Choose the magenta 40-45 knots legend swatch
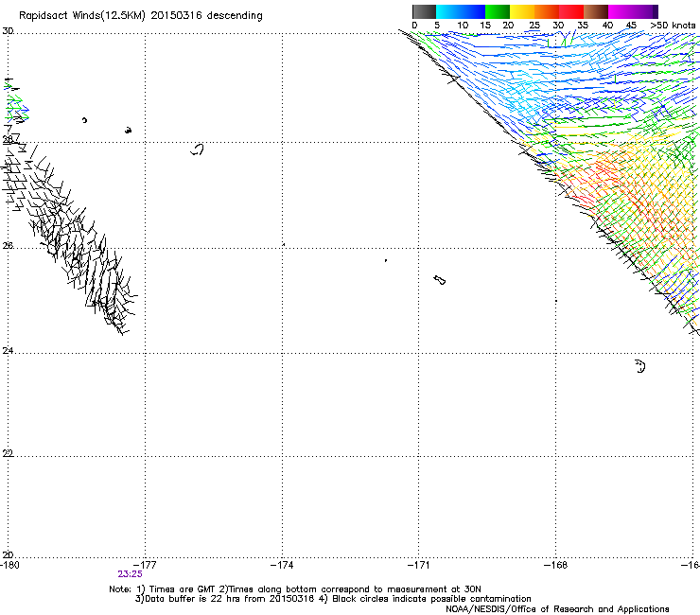700x615 pixels. pos(621,11)
